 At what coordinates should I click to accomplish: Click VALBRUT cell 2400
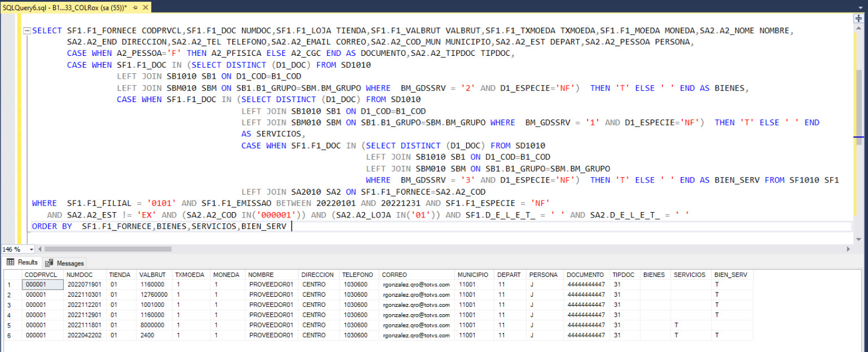[x=154, y=335]
